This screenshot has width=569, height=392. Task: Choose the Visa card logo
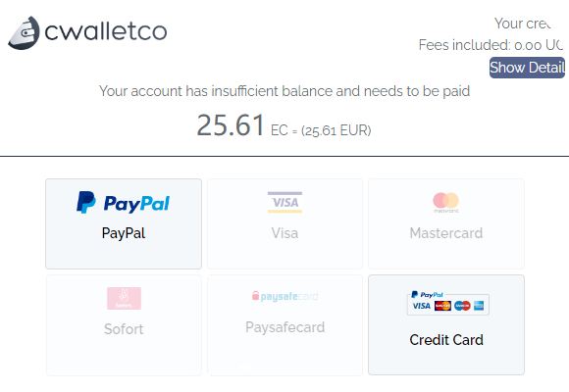[x=284, y=202]
